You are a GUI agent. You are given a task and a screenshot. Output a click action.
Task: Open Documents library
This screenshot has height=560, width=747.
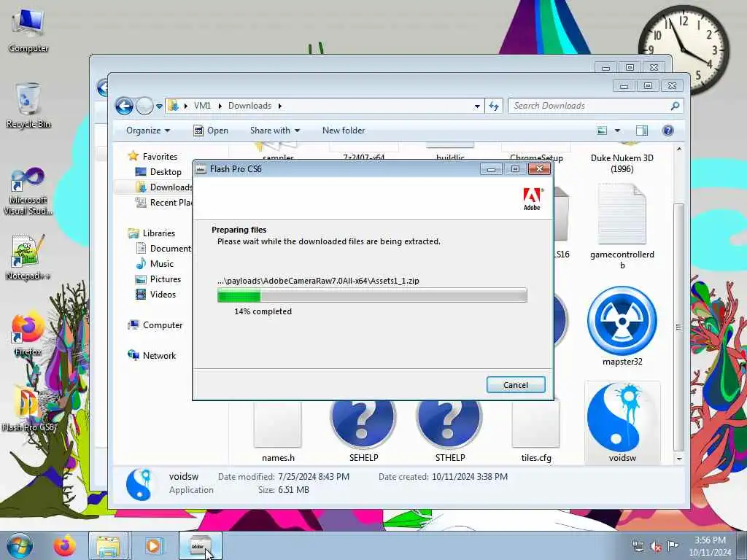[163, 248]
